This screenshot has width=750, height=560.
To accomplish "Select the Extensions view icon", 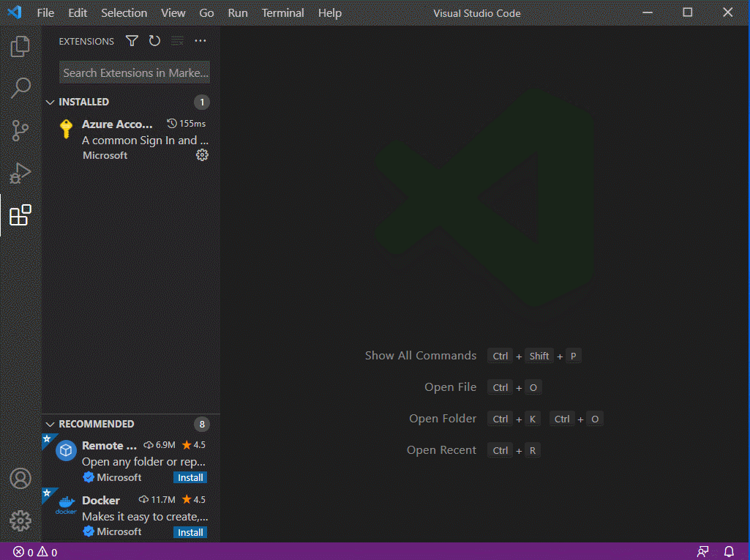I will [20, 215].
